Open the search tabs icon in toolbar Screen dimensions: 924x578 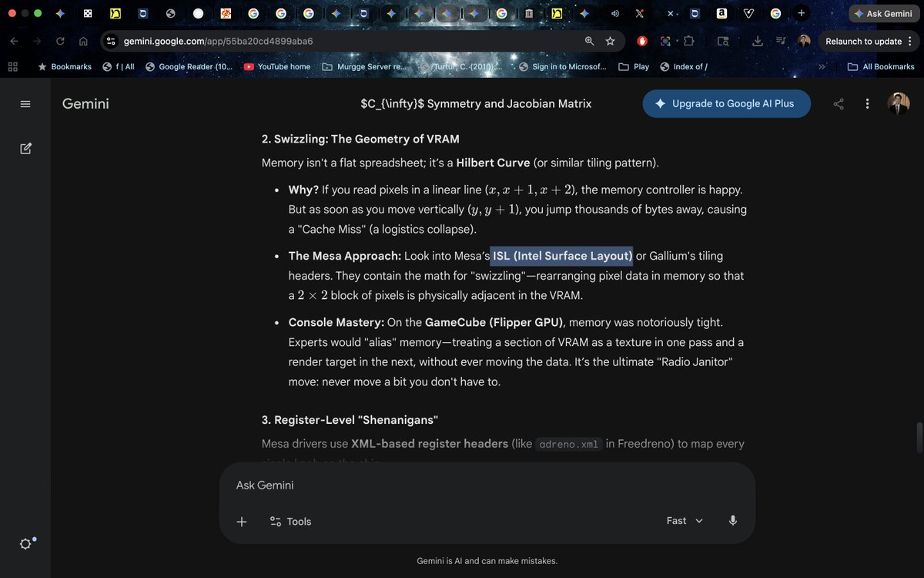pyautogui.click(x=723, y=41)
